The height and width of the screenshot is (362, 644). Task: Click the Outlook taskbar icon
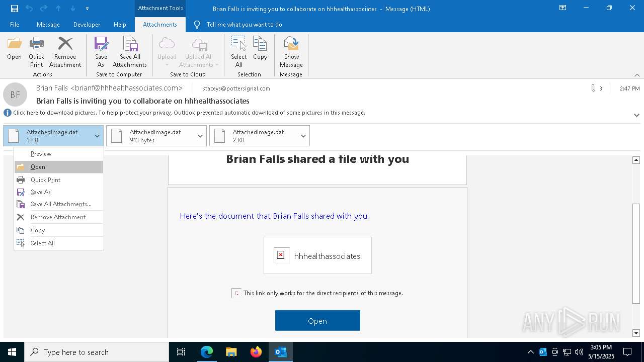click(280, 352)
